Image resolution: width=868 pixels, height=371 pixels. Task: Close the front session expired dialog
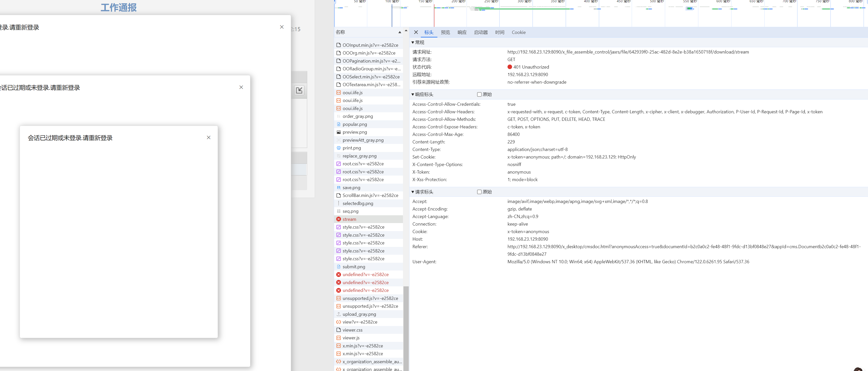click(x=209, y=137)
